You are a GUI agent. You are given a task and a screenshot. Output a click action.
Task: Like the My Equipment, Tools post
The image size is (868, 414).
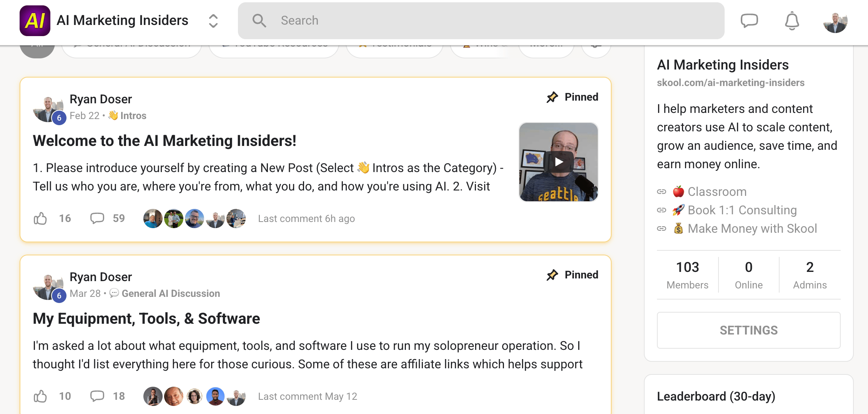pyautogui.click(x=40, y=396)
